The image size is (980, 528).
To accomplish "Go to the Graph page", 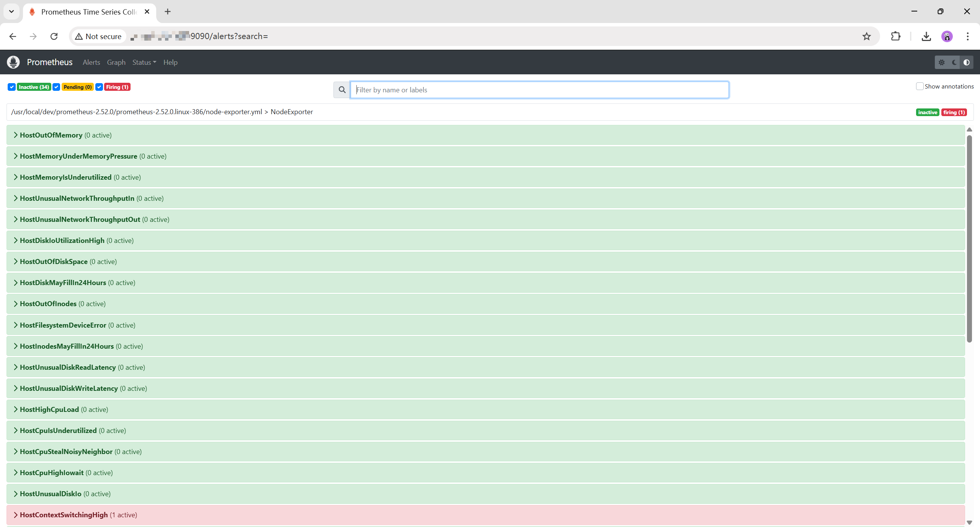I will tap(116, 62).
